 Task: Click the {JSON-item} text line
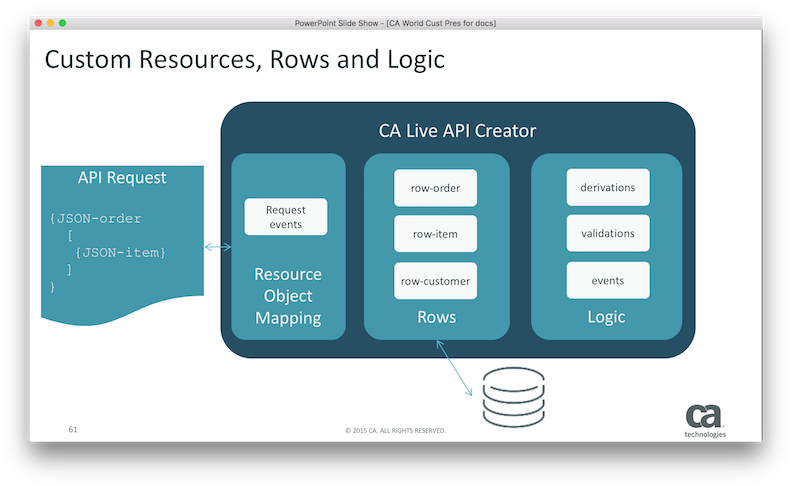tap(120, 252)
